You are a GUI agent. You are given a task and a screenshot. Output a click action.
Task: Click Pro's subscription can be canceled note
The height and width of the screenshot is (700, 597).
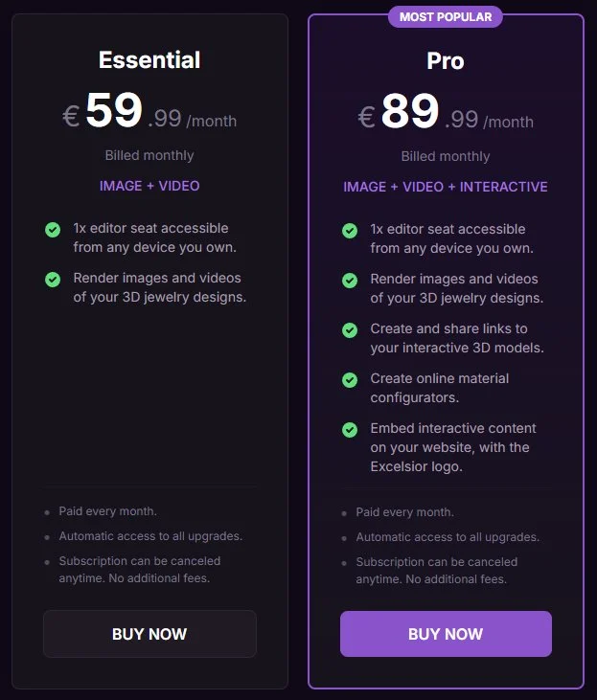[x=436, y=571]
